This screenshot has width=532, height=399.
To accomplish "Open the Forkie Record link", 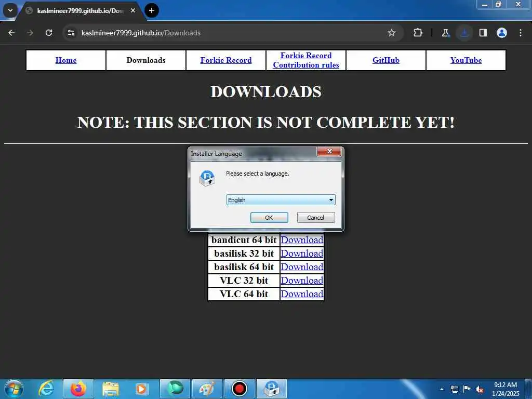I will tap(226, 60).
